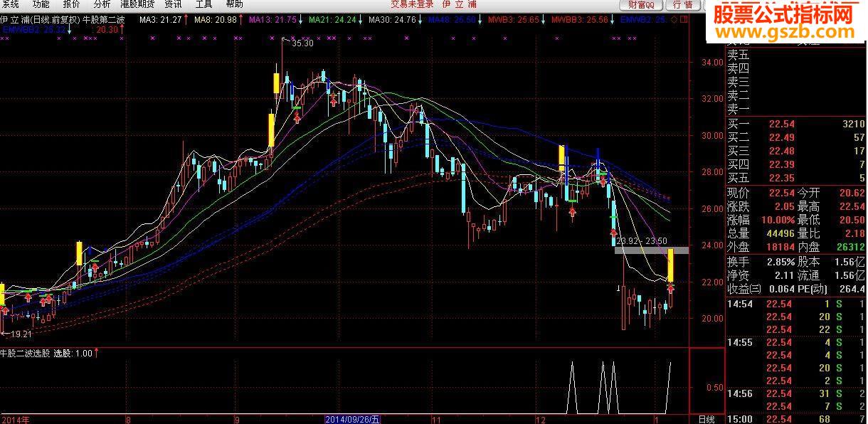Click the stock name 伊立浦 in title bar
Image resolution: width=868 pixels, height=424 pixels.
point(460,4)
